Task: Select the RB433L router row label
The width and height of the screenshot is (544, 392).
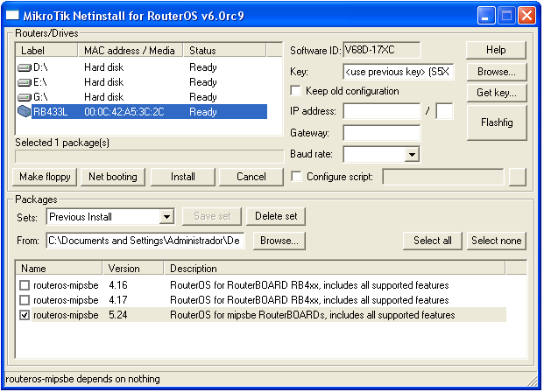Action: pos(50,112)
